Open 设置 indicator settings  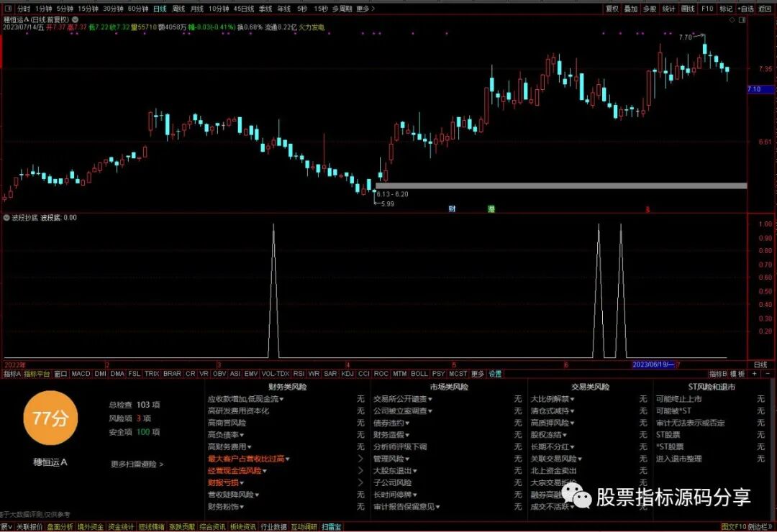click(x=495, y=374)
